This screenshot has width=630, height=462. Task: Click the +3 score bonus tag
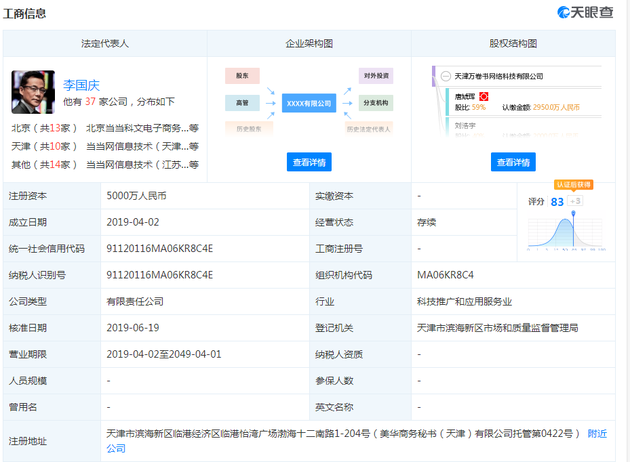click(575, 201)
